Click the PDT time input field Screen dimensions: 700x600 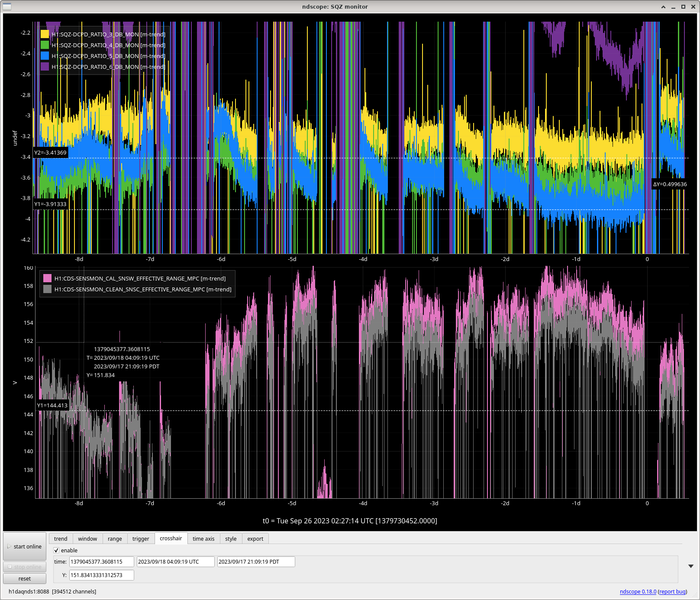coord(256,561)
